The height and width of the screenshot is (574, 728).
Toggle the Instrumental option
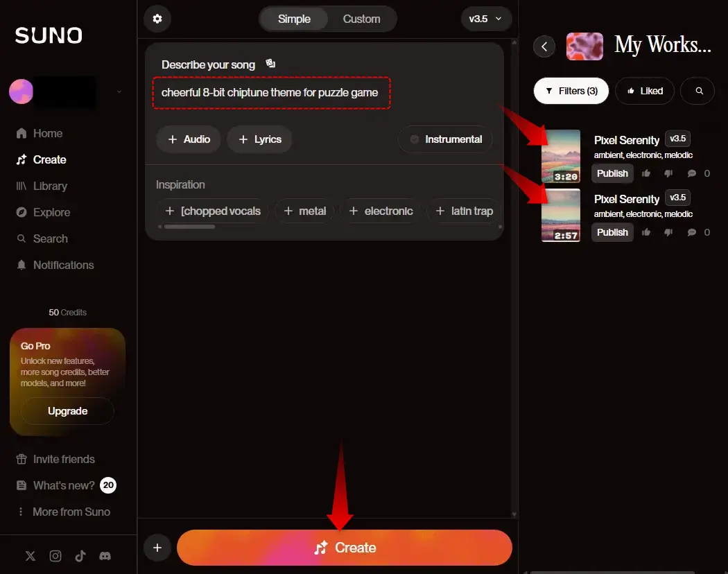click(x=445, y=139)
